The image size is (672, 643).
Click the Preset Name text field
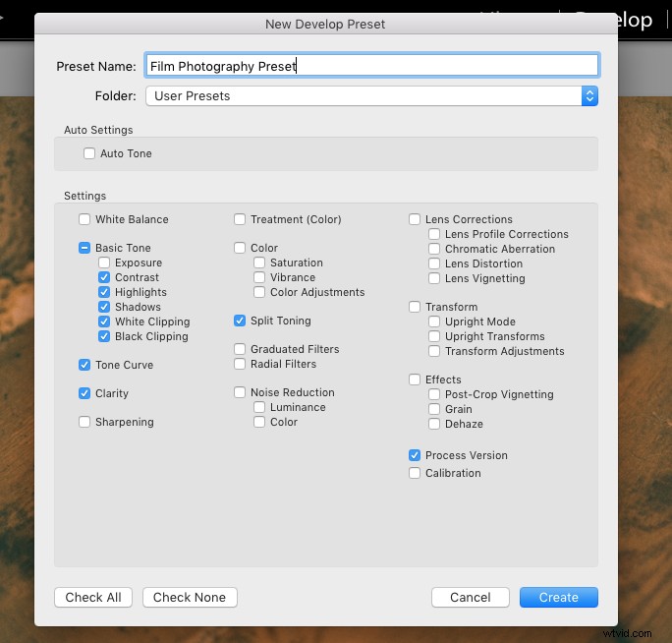coord(371,66)
